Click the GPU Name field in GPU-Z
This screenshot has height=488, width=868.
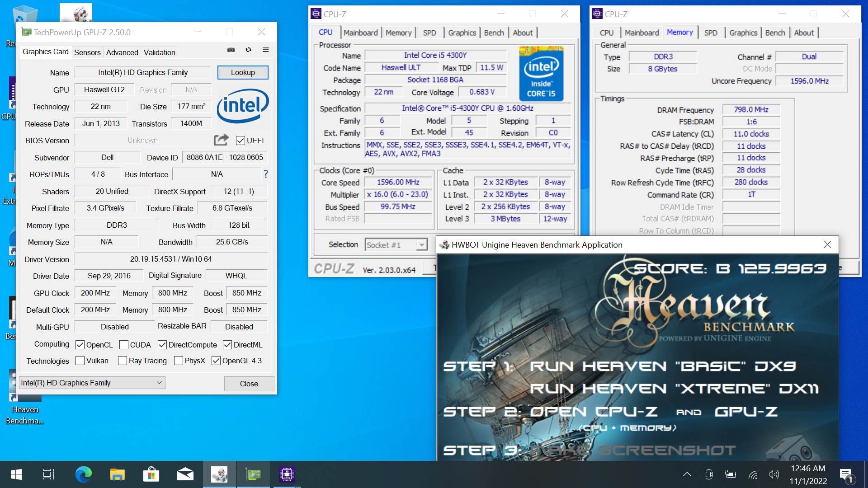tap(143, 72)
